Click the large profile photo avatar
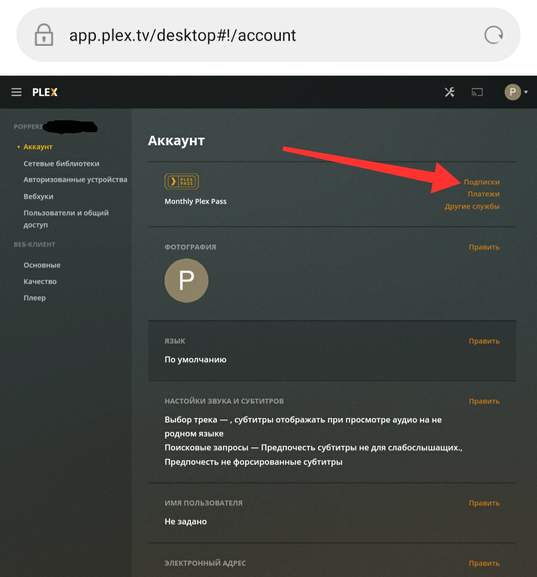 point(186,280)
